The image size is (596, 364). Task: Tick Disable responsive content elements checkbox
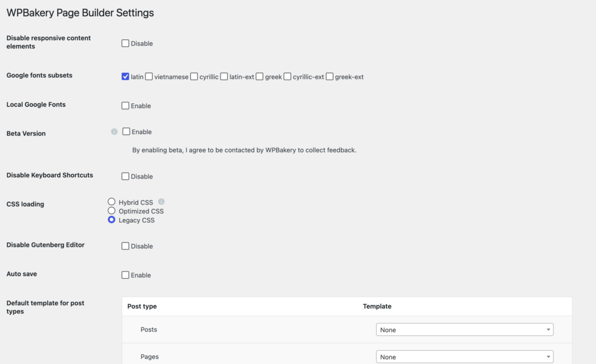(125, 43)
